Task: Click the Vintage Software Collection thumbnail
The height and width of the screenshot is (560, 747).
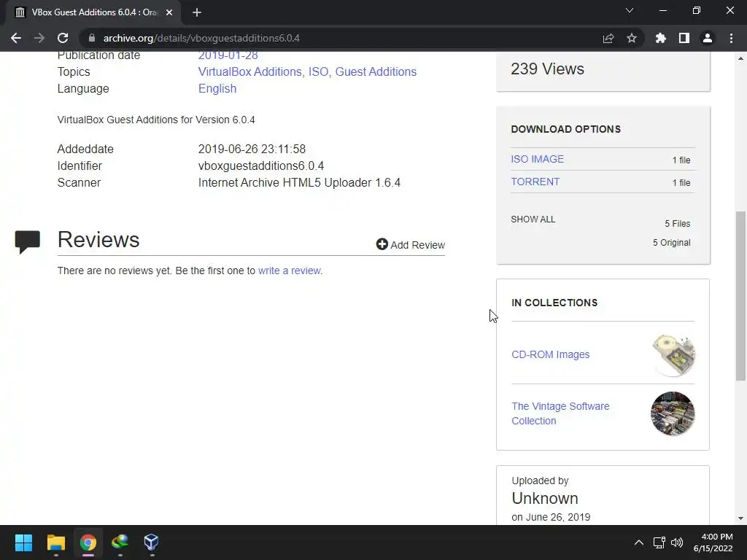Action: click(x=673, y=413)
